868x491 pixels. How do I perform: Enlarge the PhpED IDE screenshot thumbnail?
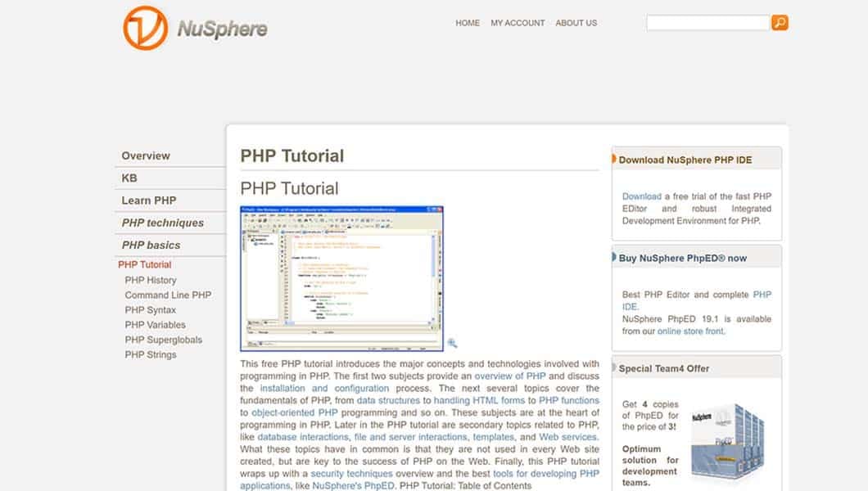[341, 279]
